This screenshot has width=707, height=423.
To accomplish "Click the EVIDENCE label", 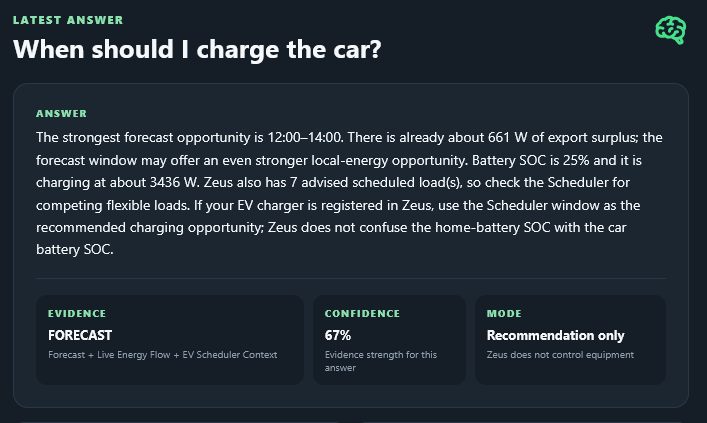I will coord(77,313).
